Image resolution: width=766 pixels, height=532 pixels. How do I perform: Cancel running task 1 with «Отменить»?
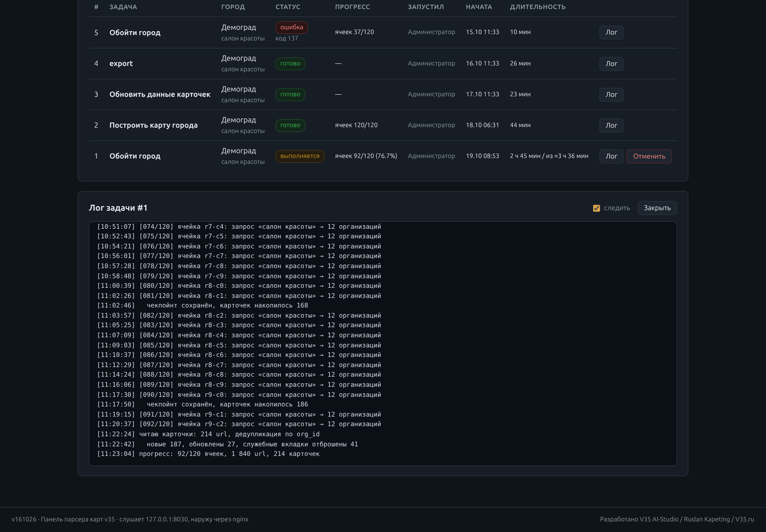point(649,157)
